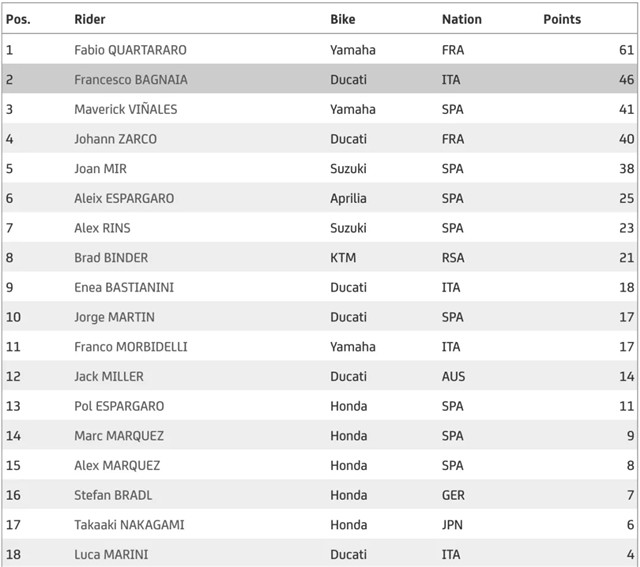Select the Bike column header
The width and height of the screenshot is (640, 567).
click(342, 19)
